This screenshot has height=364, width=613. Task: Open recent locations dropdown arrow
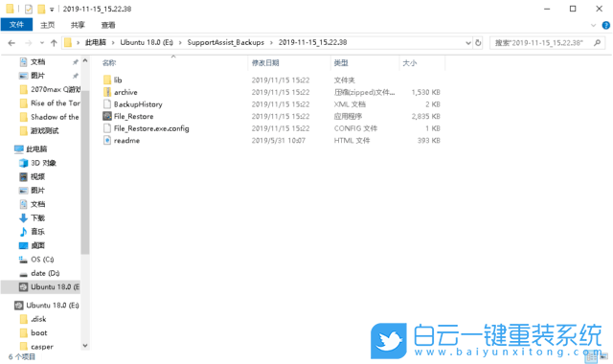(x=42, y=42)
